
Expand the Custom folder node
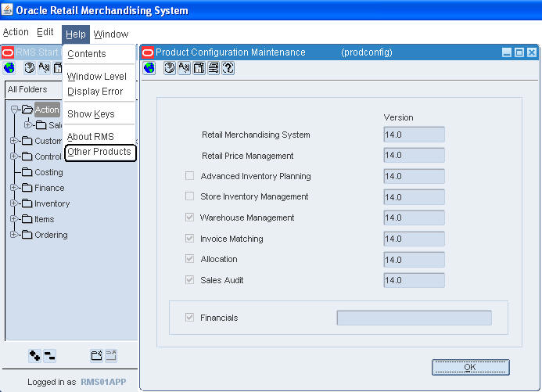point(13,141)
